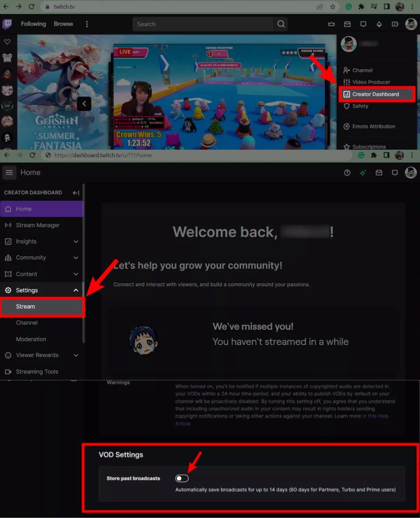Toggle Store past broadcasts switch
420x518 pixels.
click(182, 478)
